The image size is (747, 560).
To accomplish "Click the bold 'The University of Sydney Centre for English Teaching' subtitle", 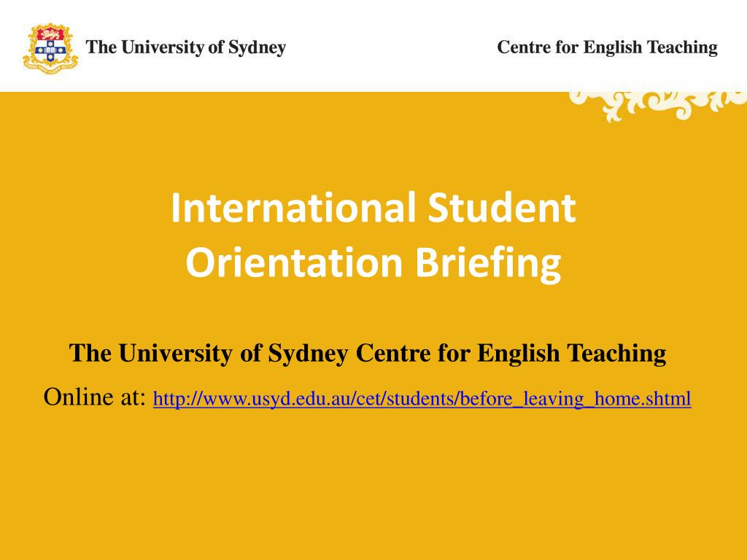I will coord(368,354).
